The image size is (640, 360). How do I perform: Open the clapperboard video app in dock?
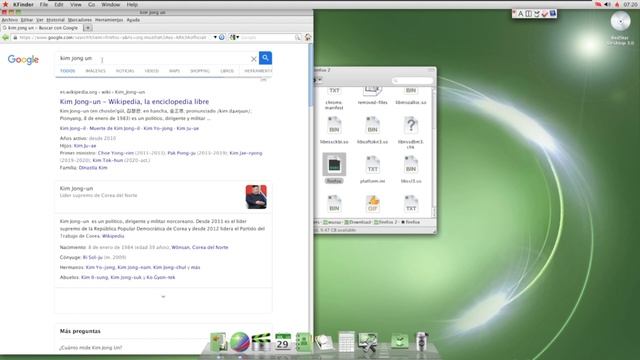261,342
